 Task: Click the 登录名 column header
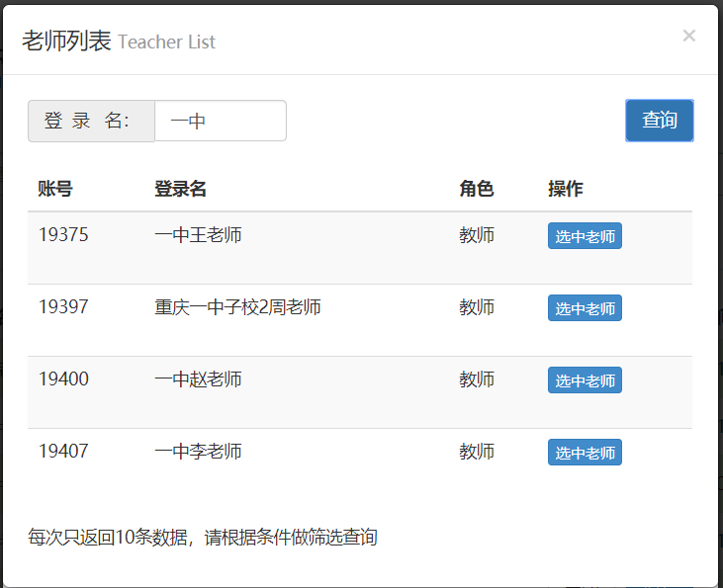pos(180,189)
